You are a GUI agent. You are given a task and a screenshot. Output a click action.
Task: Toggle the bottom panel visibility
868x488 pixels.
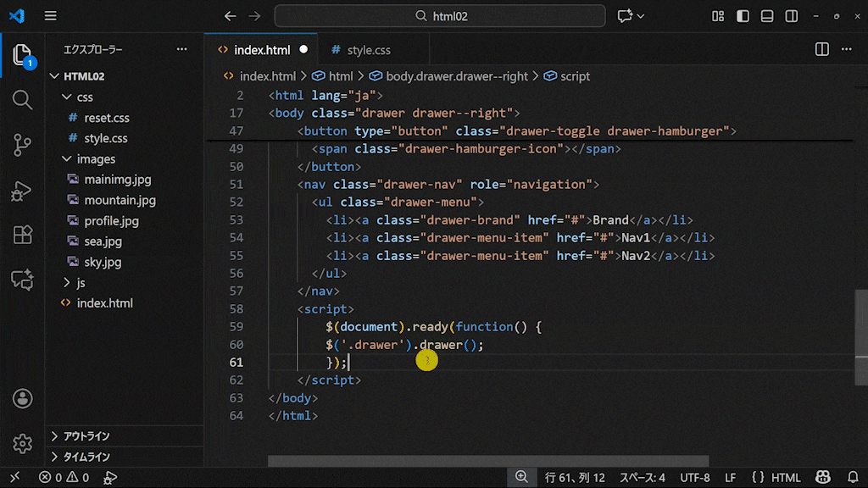(767, 16)
